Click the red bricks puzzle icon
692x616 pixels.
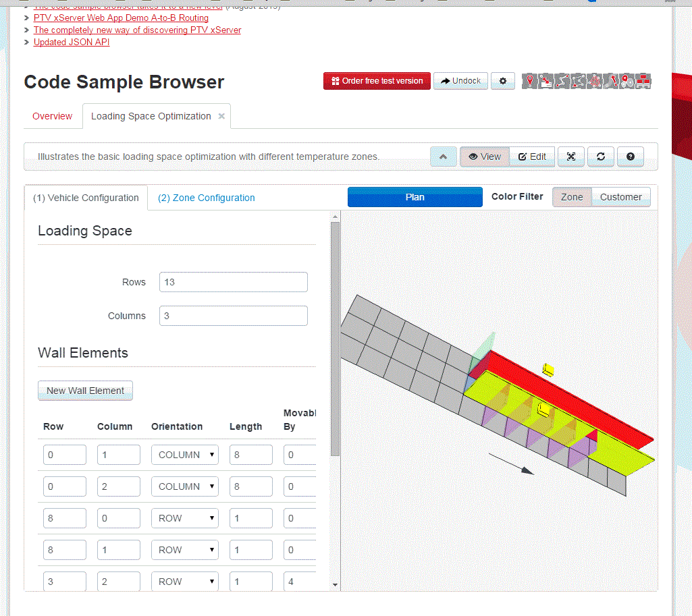(643, 81)
